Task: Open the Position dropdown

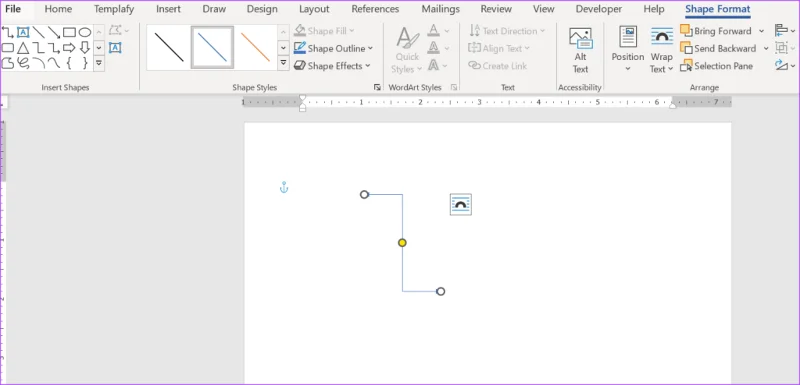Action: coord(628,50)
